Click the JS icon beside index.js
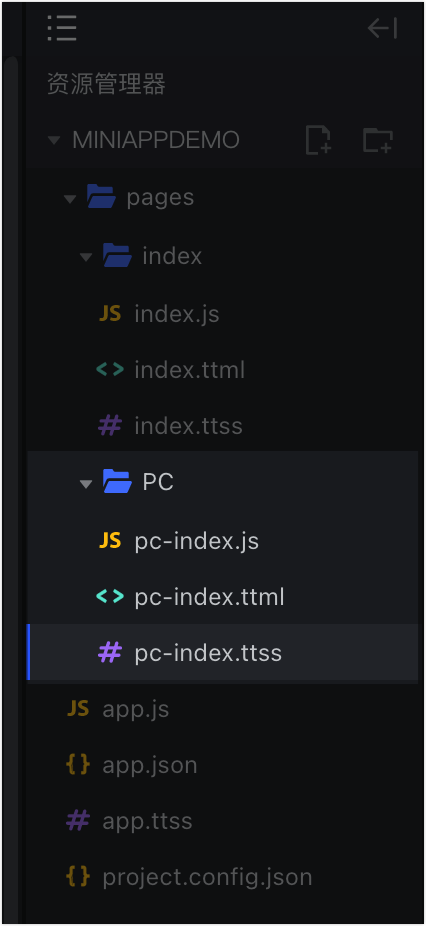 pos(110,314)
